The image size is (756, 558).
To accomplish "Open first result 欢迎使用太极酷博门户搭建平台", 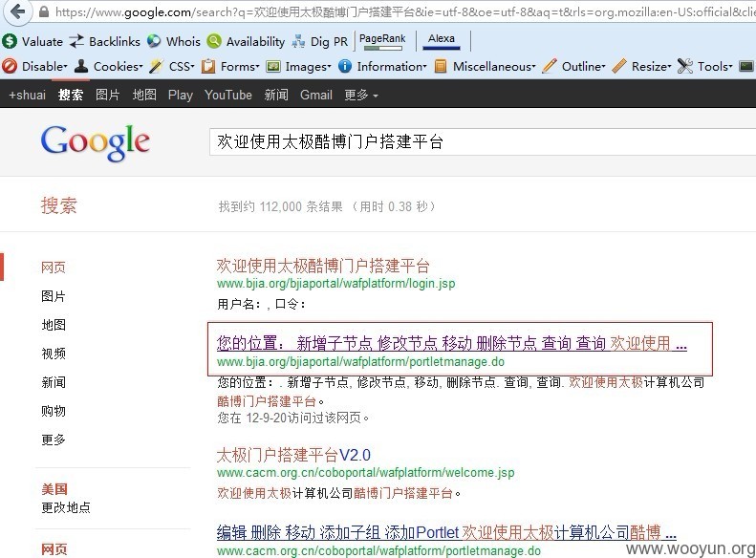I will click(x=322, y=266).
